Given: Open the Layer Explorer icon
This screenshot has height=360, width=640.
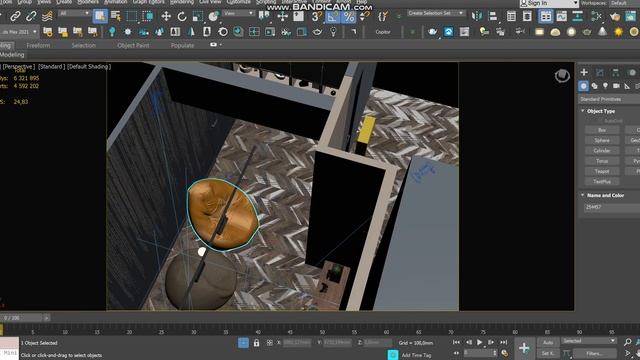Looking at the screenshot, I should point(527,16).
